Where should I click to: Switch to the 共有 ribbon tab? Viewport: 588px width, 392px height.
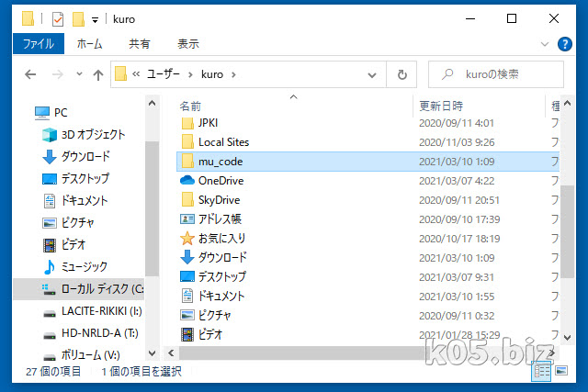[x=139, y=44]
